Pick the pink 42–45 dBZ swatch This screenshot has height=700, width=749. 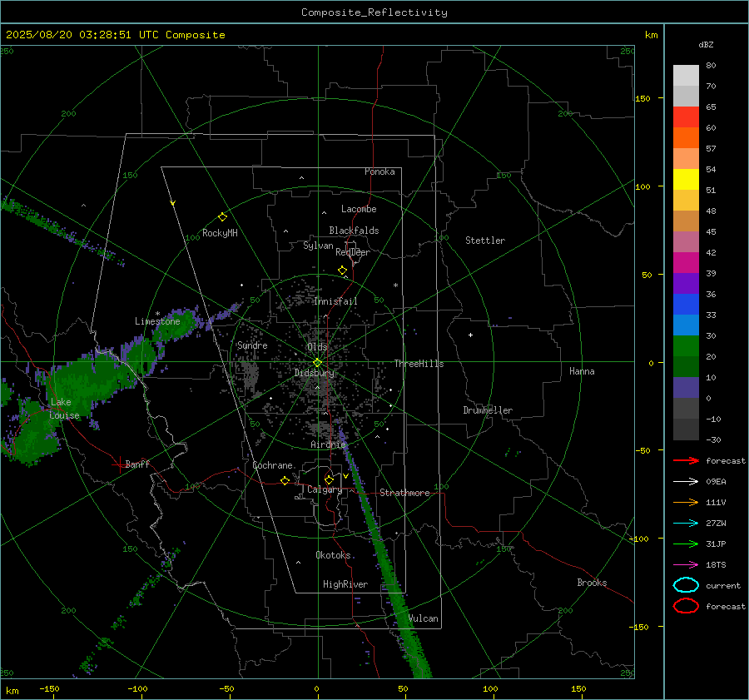(686, 241)
